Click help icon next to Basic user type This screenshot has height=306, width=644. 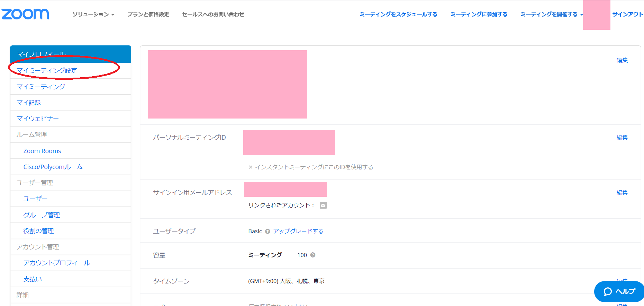click(267, 231)
